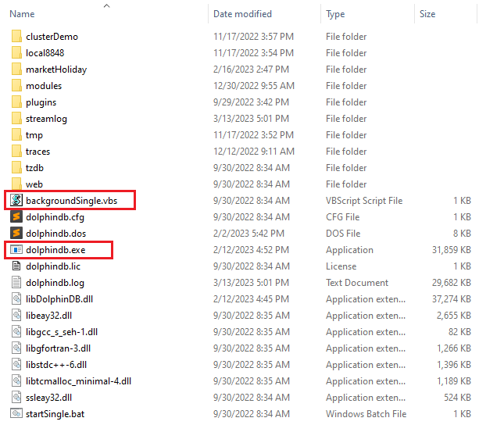Viewport: 504px width, 425px height.
Task: Select the dolphindb.dos file icon
Action: 16,234
